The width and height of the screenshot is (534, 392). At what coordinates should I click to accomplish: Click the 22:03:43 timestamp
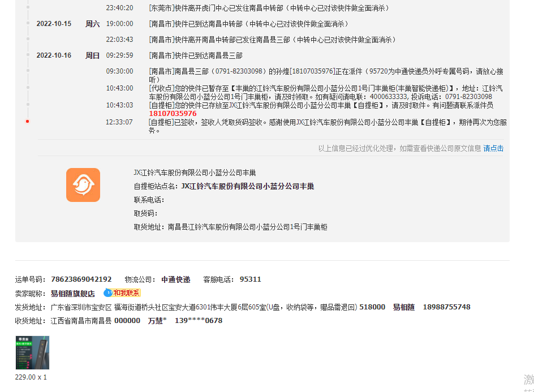[x=119, y=40]
